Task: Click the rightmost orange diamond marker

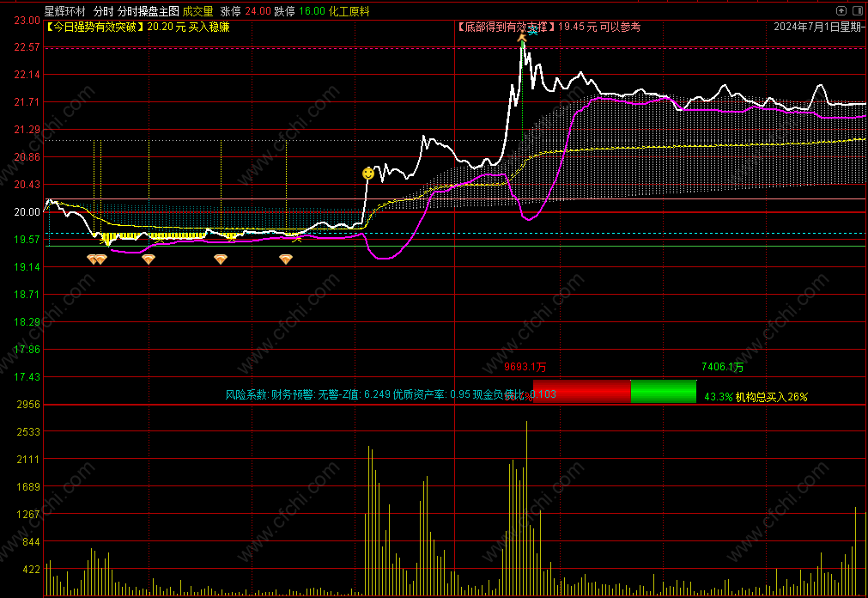Action: (x=286, y=259)
